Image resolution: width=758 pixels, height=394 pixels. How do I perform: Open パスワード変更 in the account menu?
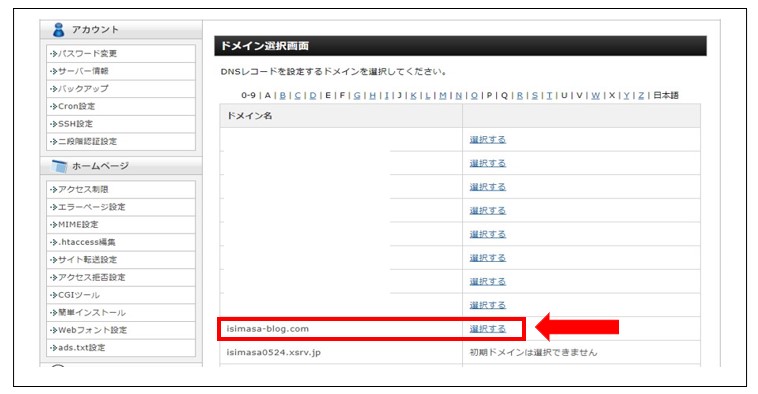tap(87, 53)
